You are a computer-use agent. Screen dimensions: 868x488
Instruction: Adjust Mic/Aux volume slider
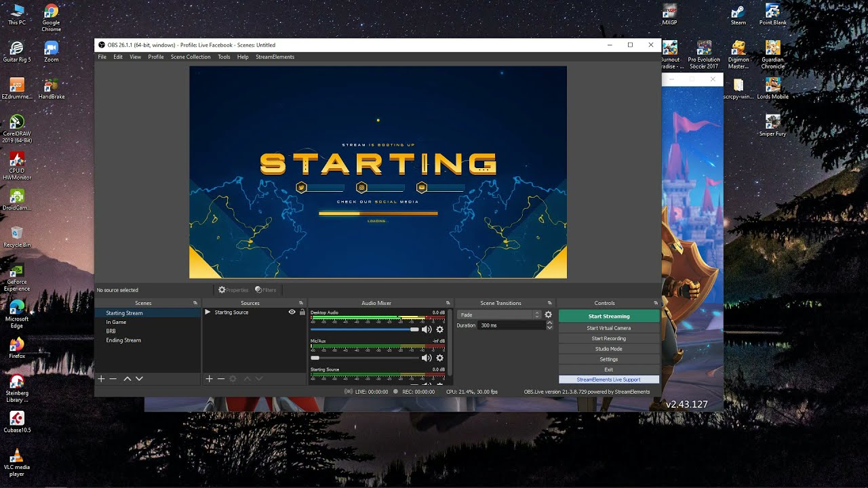pos(365,358)
